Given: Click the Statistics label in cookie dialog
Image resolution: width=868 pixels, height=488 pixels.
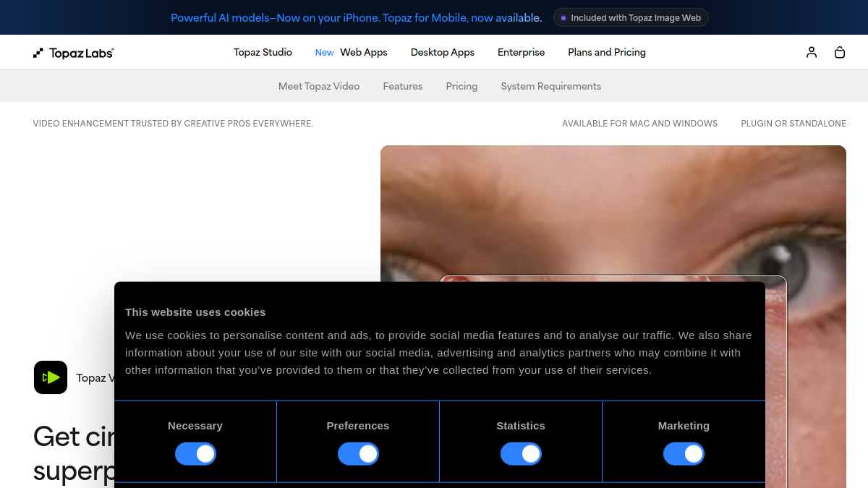Looking at the screenshot, I should [x=521, y=426].
